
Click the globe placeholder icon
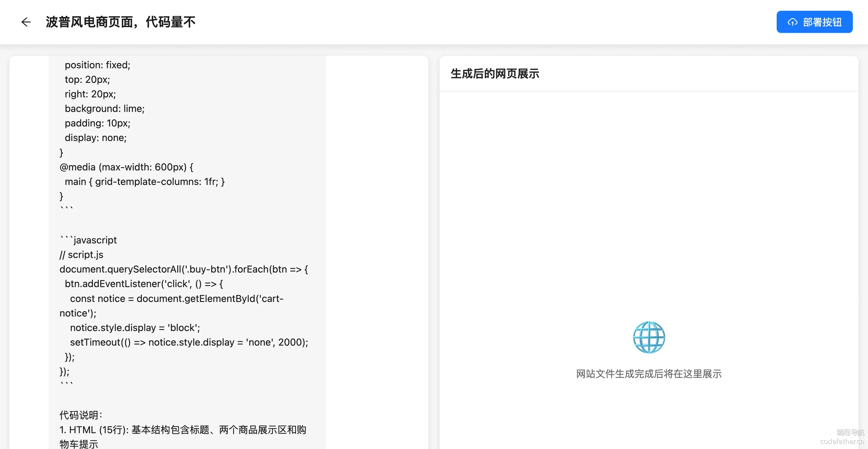(x=649, y=337)
